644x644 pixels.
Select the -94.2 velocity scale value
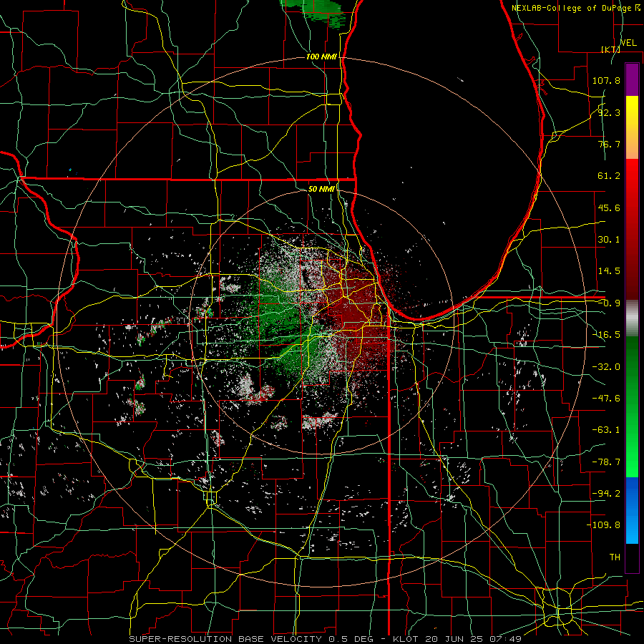pos(606,493)
